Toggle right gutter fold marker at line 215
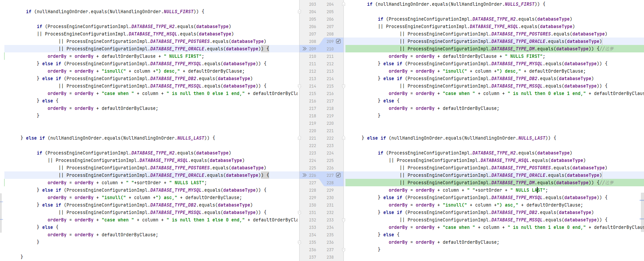 point(343,86)
